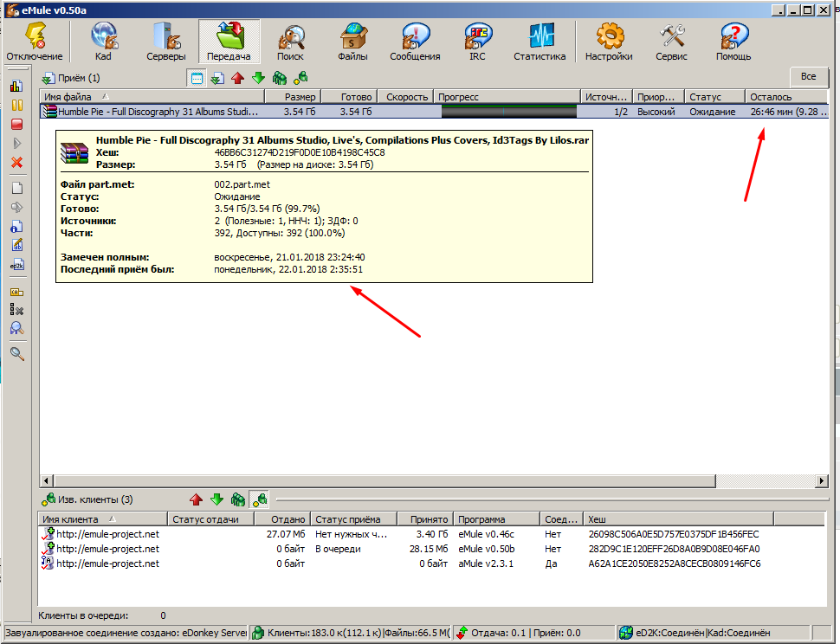Show uploads using upper red arrow icon
This screenshot has width=840, height=644.
pyautogui.click(x=238, y=78)
